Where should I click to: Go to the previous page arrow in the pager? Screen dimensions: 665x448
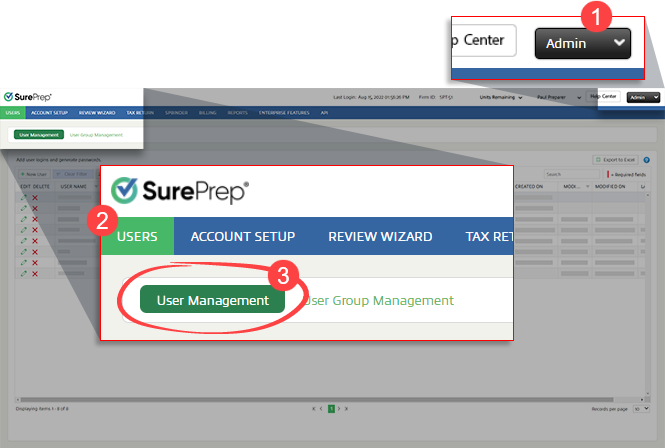(x=321, y=409)
